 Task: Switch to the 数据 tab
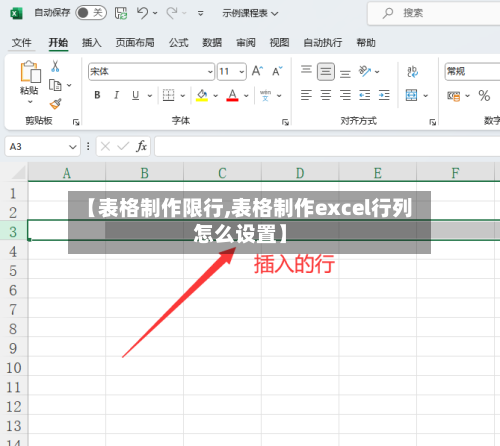pyautogui.click(x=212, y=43)
